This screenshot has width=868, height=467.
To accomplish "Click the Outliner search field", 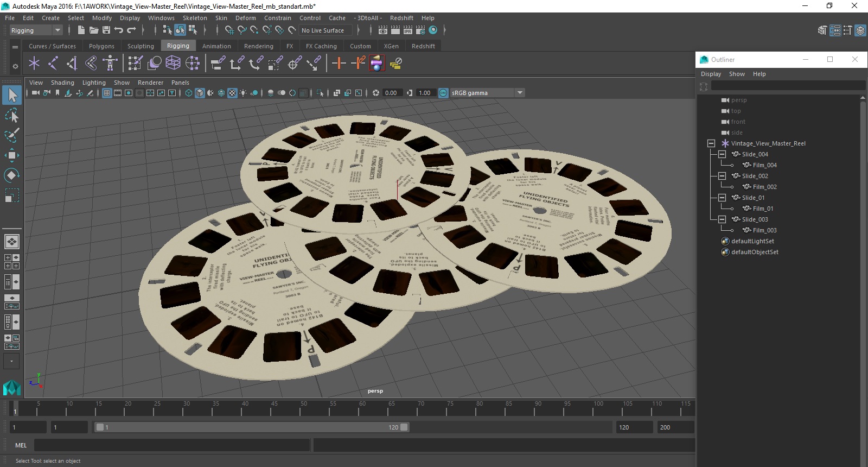I will point(788,86).
